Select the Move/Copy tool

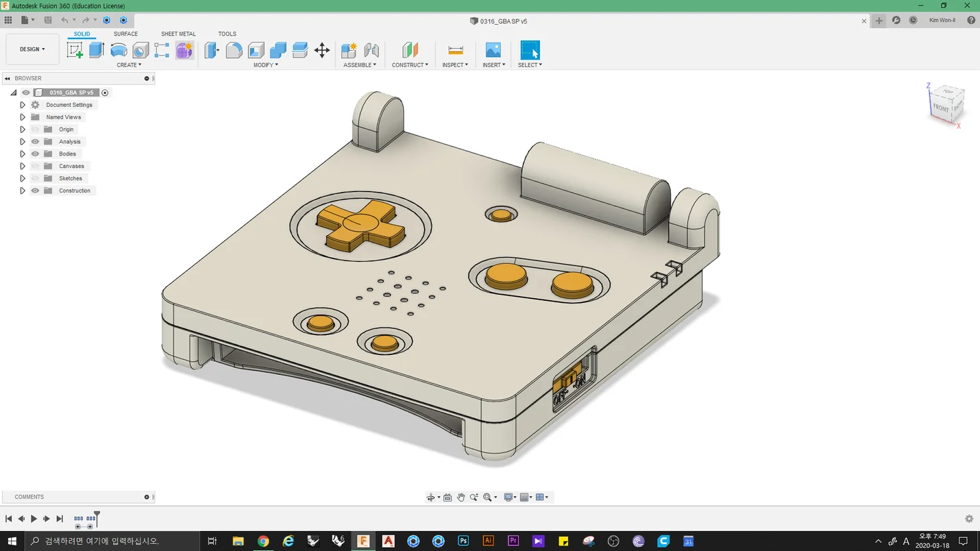[322, 50]
